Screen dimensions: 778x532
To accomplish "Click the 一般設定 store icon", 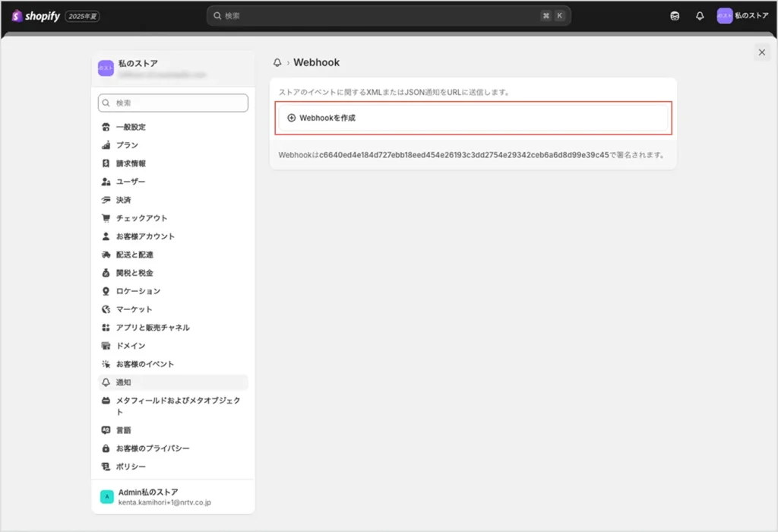I will [x=106, y=127].
